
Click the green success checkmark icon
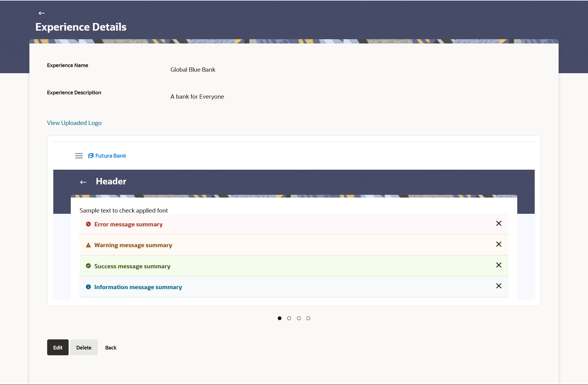coord(88,266)
